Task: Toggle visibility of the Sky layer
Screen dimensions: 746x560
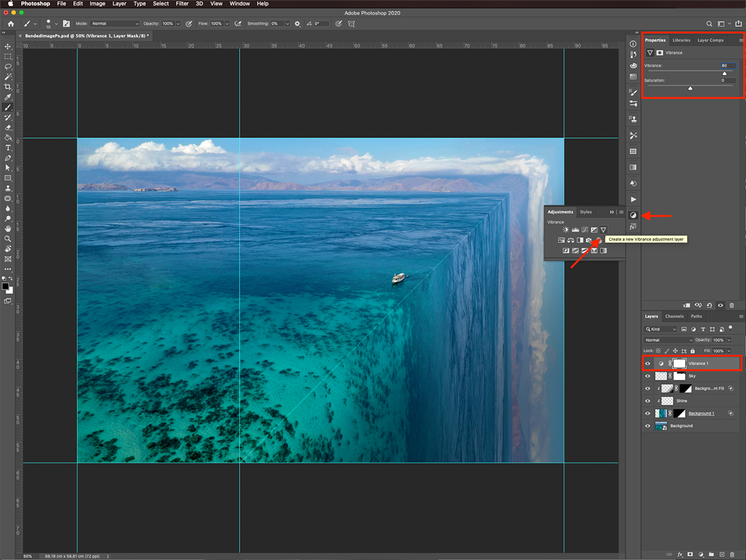Action: [648, 376]
